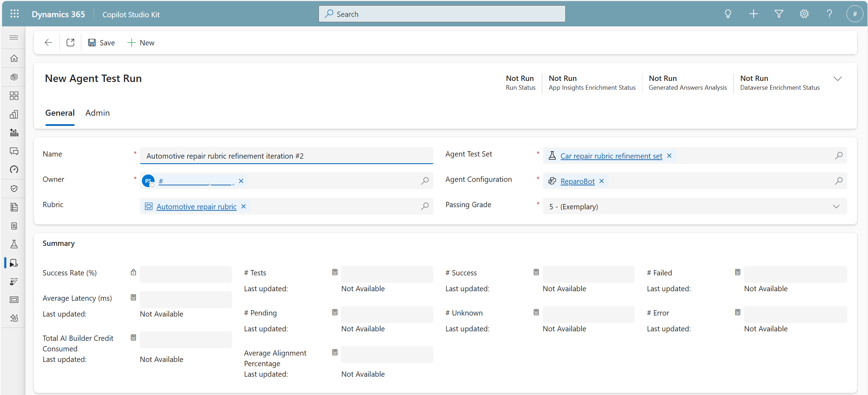
Task: Toggle the sidebar hamburger menu
Action: point(14,38)
